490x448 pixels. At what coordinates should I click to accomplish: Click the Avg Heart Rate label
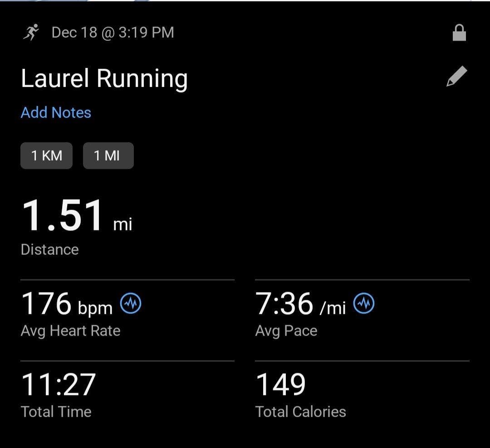pos(70,331)
